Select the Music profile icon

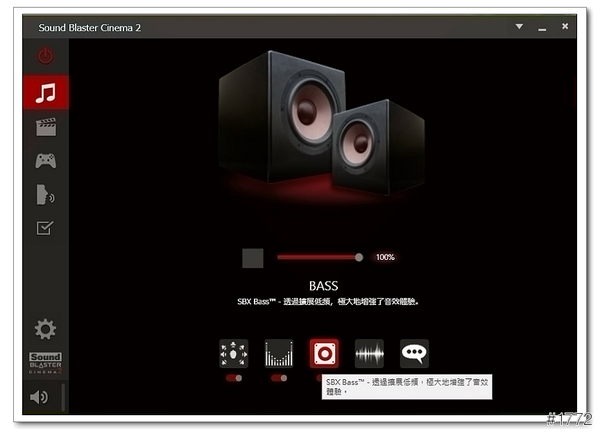tap(45, 93)
